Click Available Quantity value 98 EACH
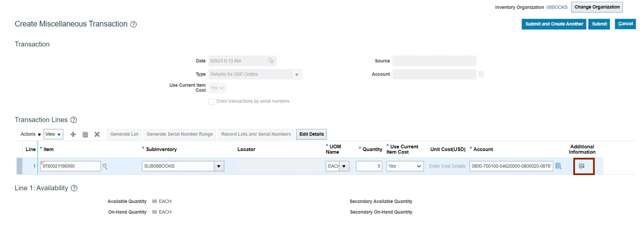Viewport: 644px width, 234px height. pyautogui.click(x=162, y=202)
